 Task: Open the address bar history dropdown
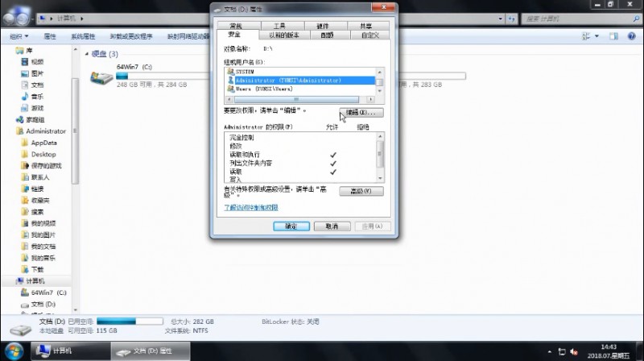500,19
